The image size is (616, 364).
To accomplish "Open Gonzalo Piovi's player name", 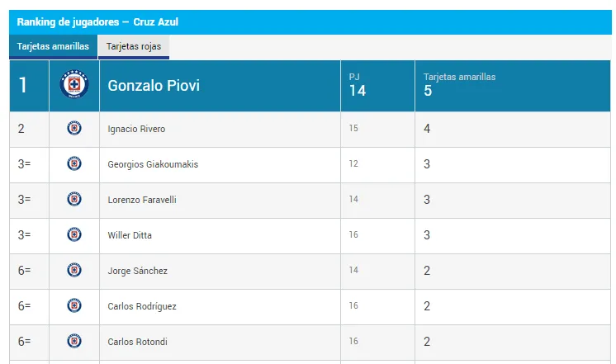I will pyautogui.click(x=154, y=86).
